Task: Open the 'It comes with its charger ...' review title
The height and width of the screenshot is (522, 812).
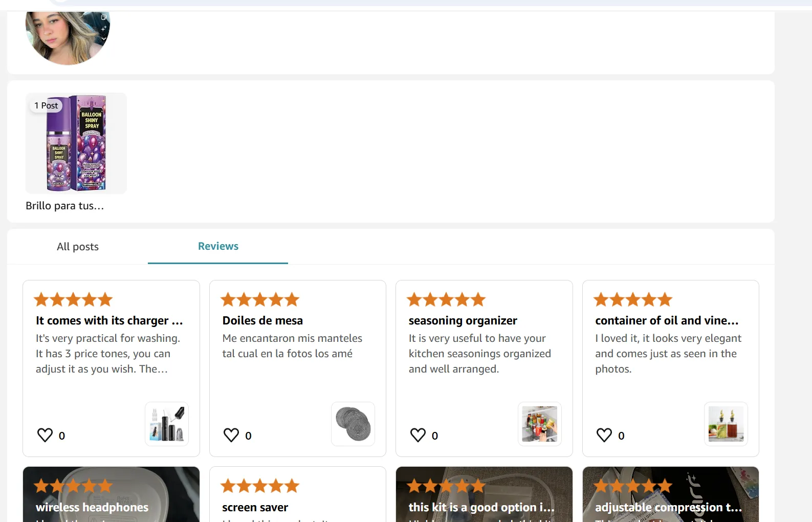Action: coord(109,321)
